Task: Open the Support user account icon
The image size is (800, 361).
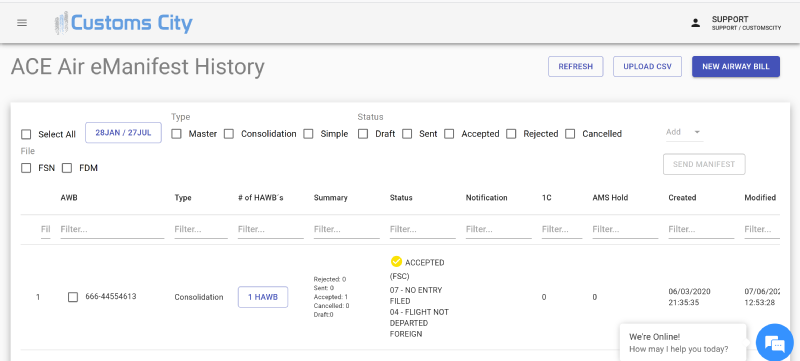Action: click(x=695, y=23)
